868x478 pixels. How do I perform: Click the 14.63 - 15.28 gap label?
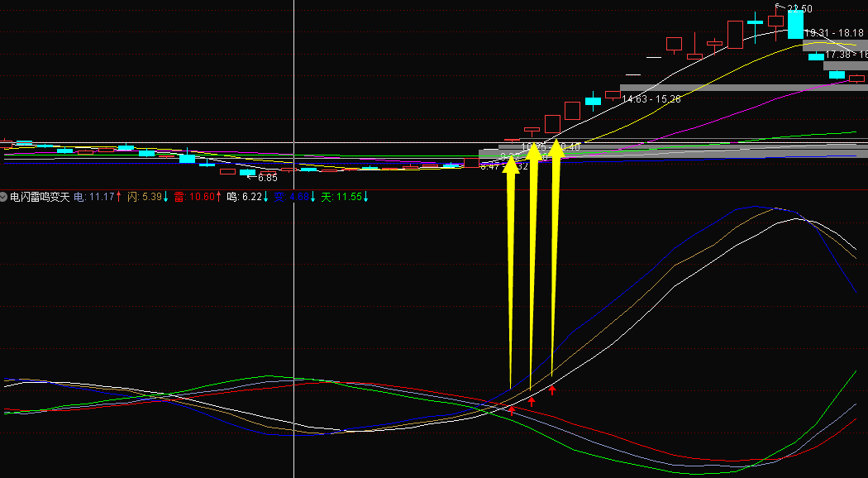651,99
